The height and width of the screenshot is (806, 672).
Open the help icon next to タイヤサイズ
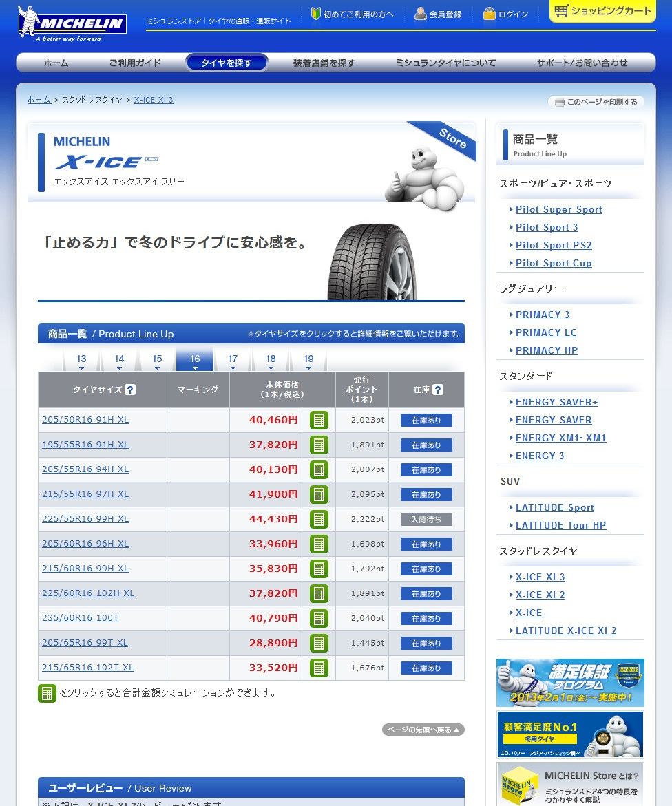[130, 389]
